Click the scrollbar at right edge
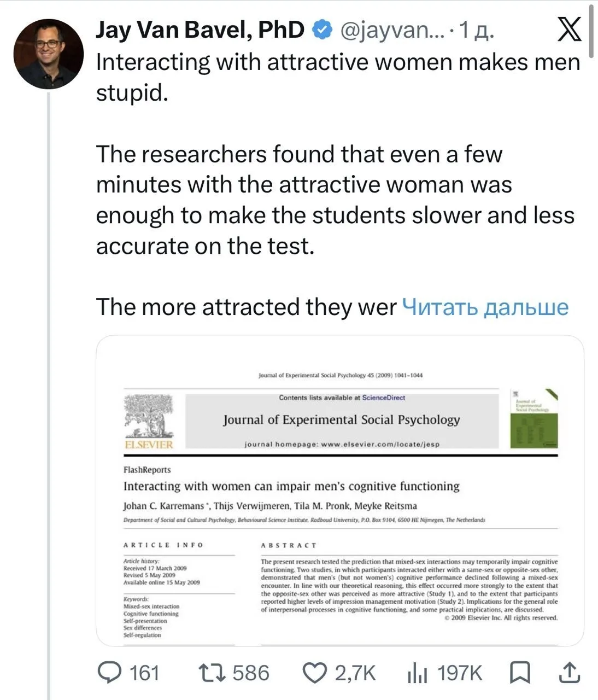This screenshot has width=598, height=700. point(591,31)
